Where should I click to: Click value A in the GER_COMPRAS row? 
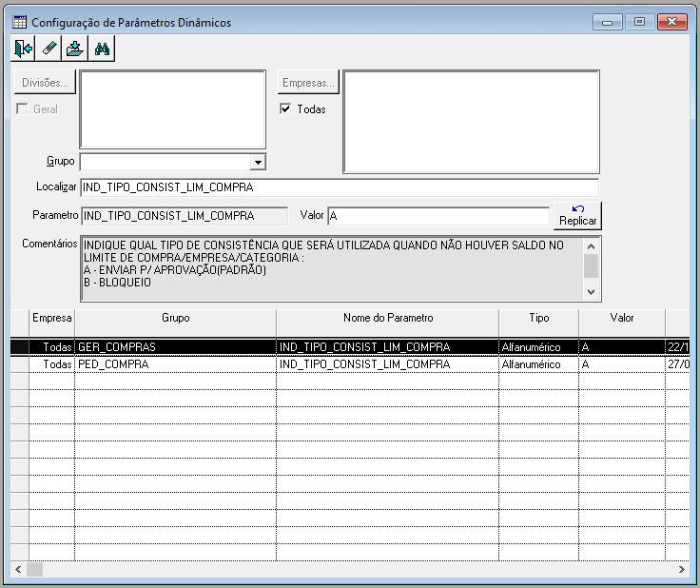pyautogui.click(x=622, y=347)
